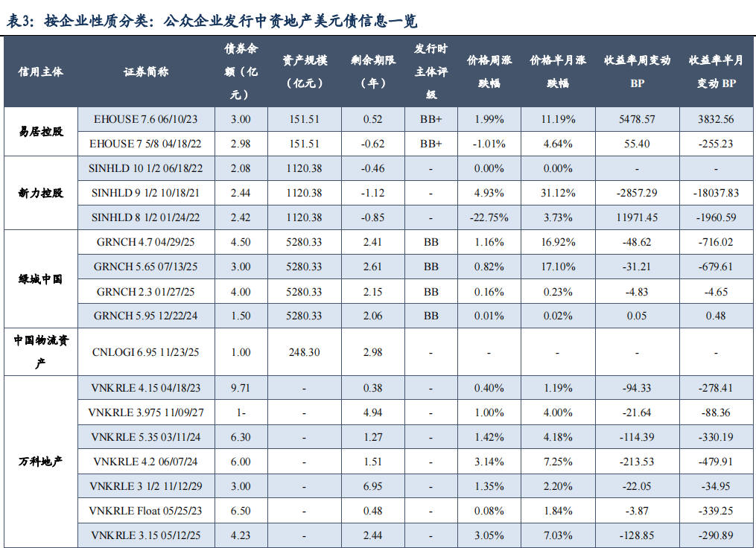Click the table title starting with 表3
The width and height of the screenshot is (756, 548).
[x=212, y=21]
